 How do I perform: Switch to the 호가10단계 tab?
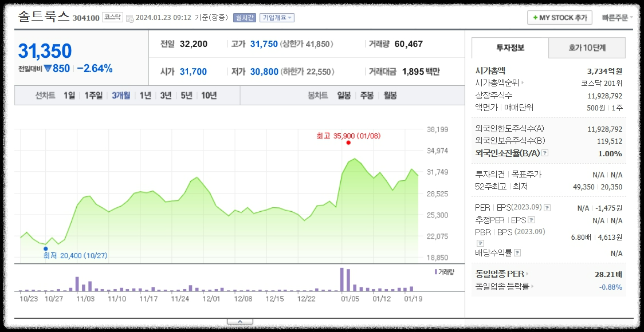click(x=587, y=48)
